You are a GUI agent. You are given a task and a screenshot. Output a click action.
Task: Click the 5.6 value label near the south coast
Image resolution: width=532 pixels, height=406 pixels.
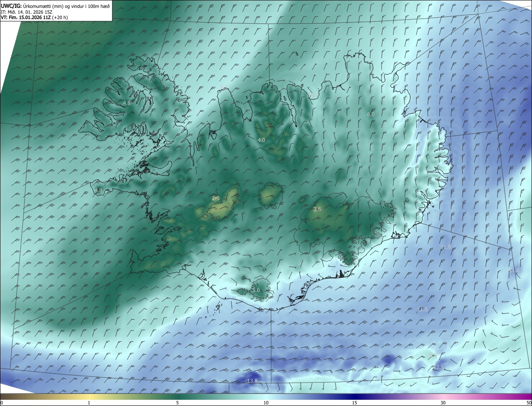256,290
